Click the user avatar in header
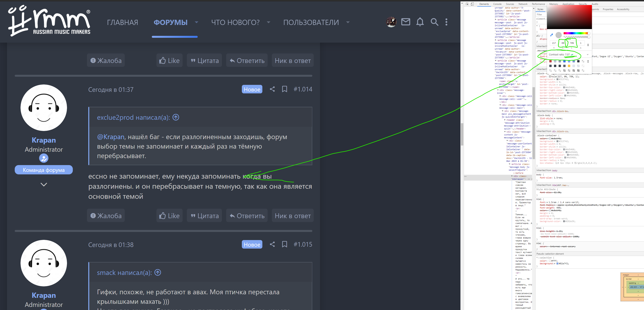 click(x=391, y=22)
